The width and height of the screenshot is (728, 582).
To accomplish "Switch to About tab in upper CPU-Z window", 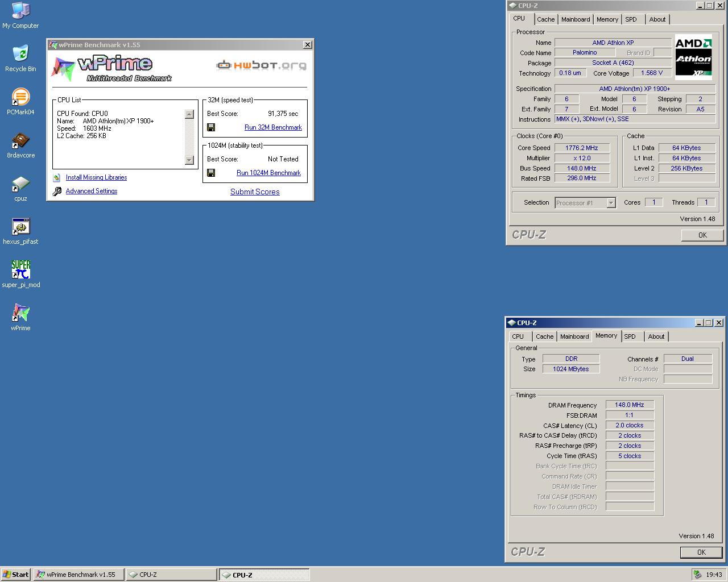I will [x=657, y=19].
